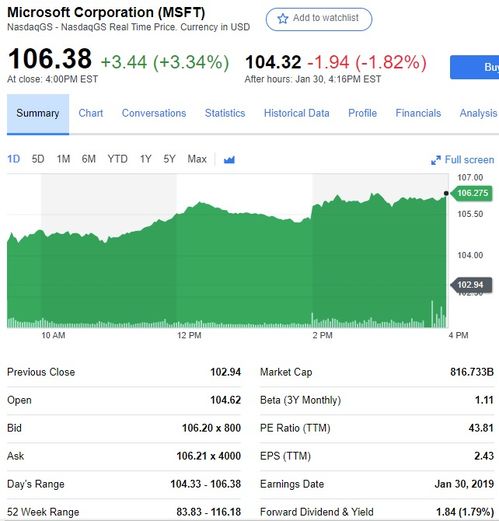Select the 6M chart range
The image size is (499, 521).
click(x=89, y=159)
